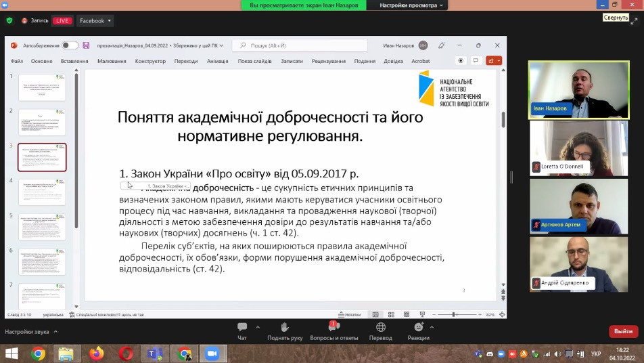Adjust the PowerPoint zoom slider handle
Screen dimensions: 644x363
pos(454,314)
